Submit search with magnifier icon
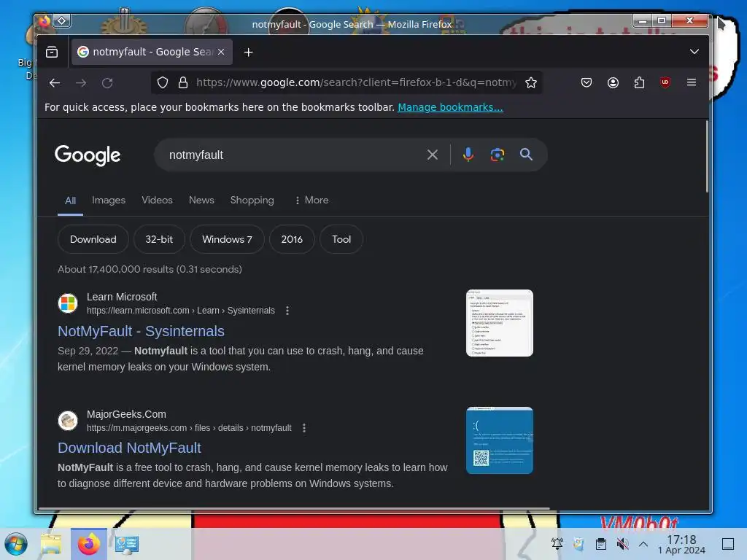Viewport: 747px width, 560px height. tap(526, 155)
